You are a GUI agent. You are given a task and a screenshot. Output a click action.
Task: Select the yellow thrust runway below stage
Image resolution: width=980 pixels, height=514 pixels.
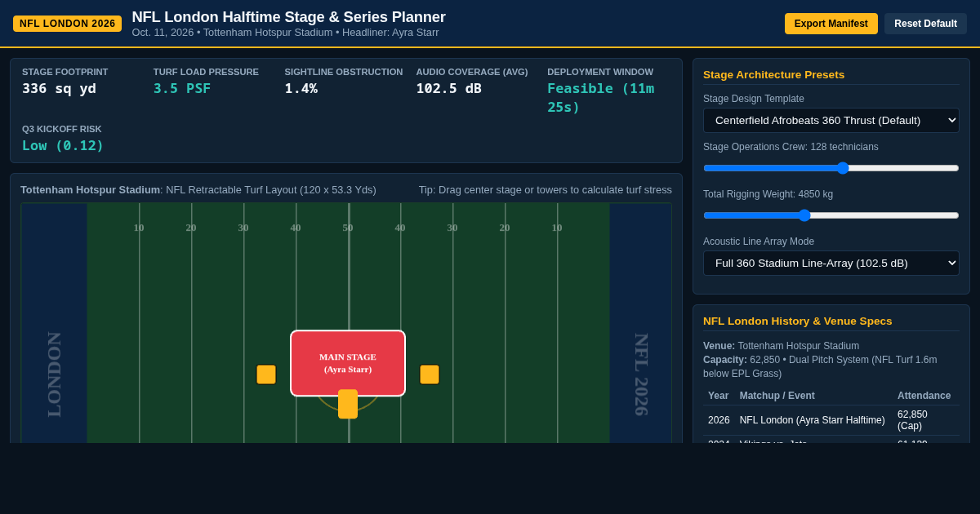348,404
